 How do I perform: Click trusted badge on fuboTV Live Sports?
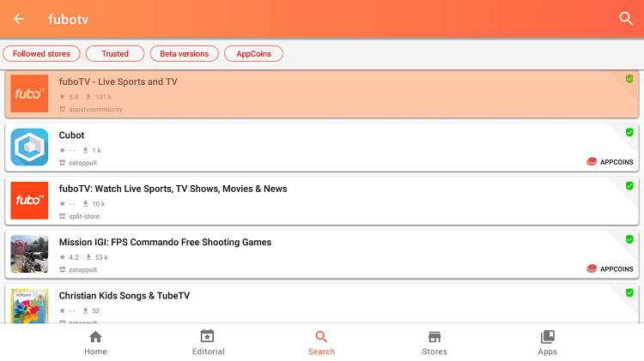(x=629, y=79)
